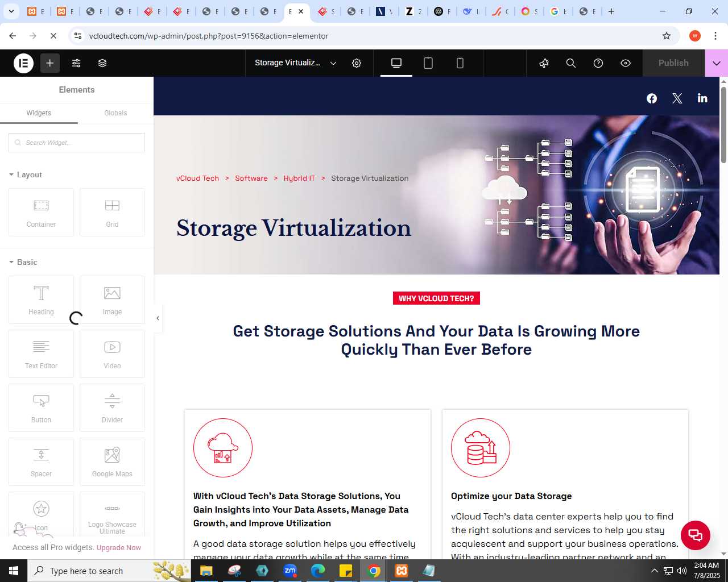
Task: Click the database storage circle icon
Action: pyautogui.click(x=481, y=448)
